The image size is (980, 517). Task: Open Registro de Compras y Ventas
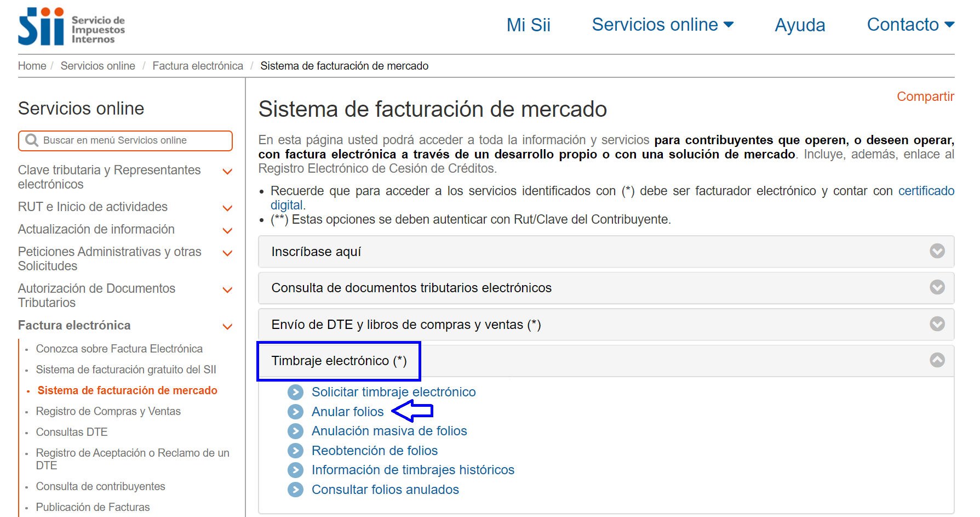click(x=108, y=411)
